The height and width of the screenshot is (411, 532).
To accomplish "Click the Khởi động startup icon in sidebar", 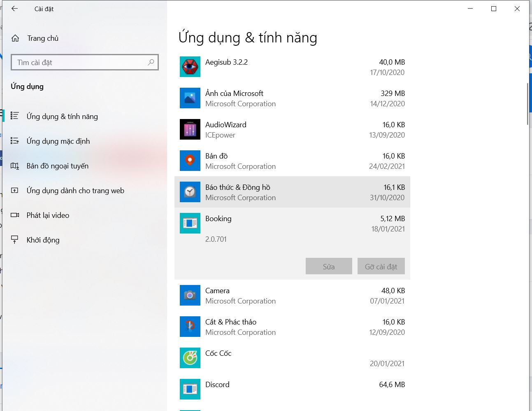I will tap(15, 240).
